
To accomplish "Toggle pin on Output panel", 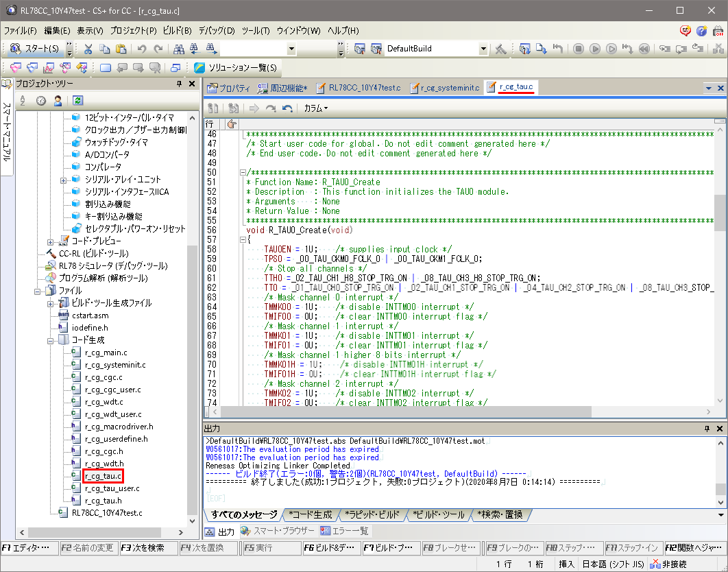I will pyautogui.click(x=707, y=428).
